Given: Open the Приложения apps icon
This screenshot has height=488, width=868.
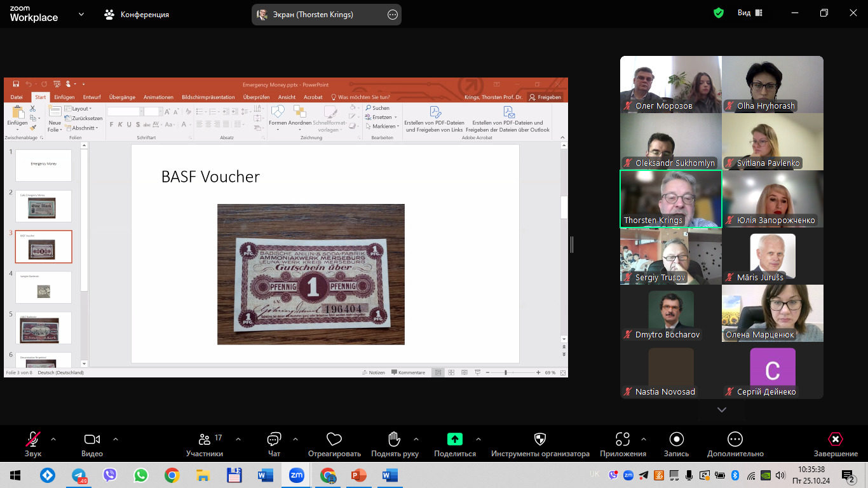Looking at the screenshot, I should (x=623, y=439).
